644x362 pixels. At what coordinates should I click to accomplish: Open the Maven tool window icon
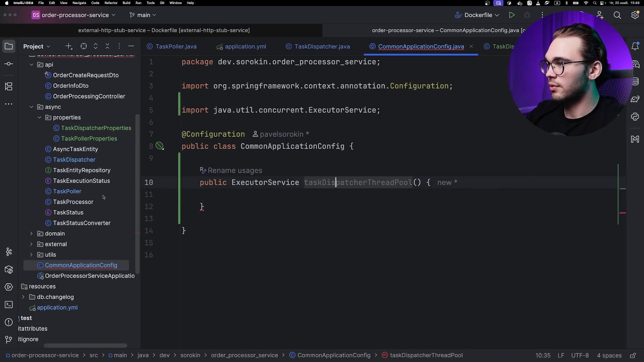635,139
